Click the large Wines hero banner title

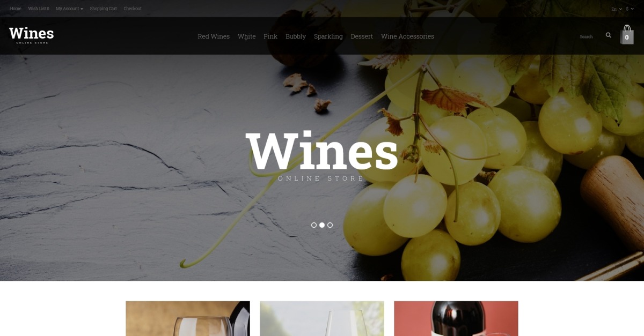pyautogui.click(x=322, y=152)
